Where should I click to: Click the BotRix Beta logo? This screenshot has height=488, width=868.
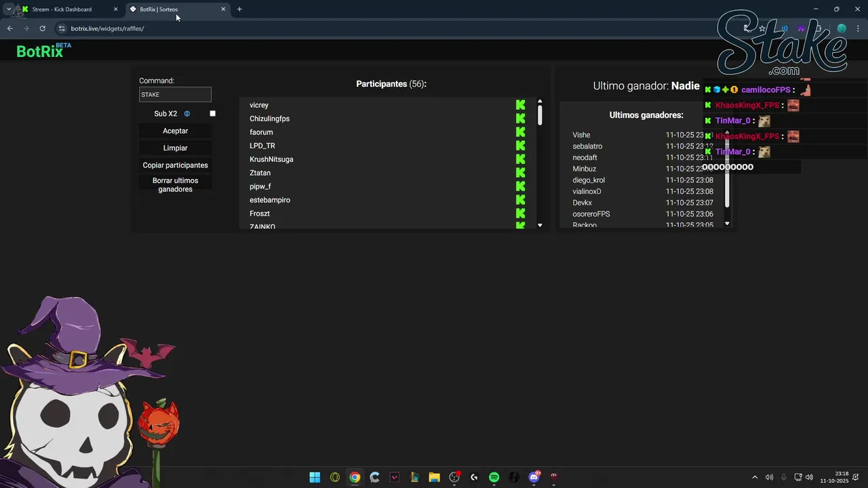pyautogui.click(x=43, y=50)
